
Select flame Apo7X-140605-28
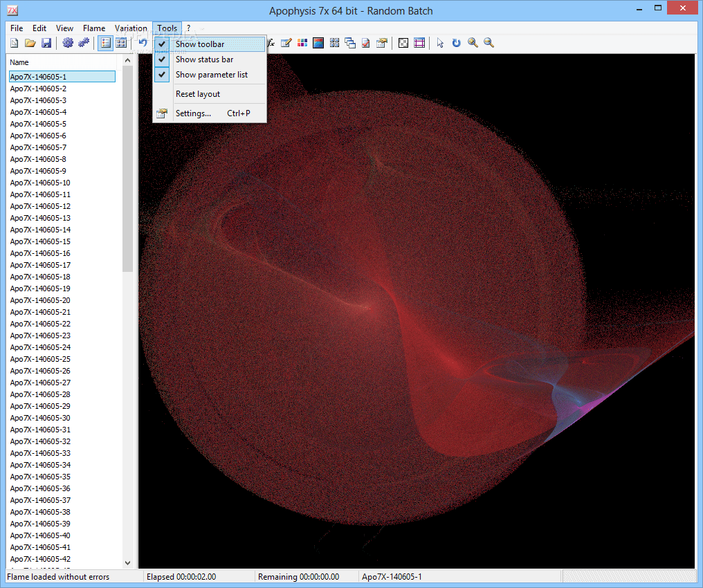pos(40,394)
